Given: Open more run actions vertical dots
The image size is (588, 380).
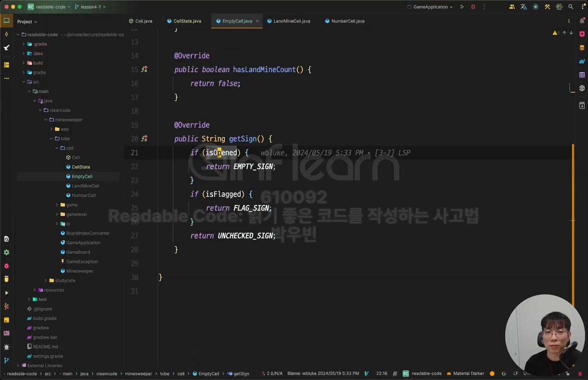Looking at the screenshot, I should [x=484, y=7].
